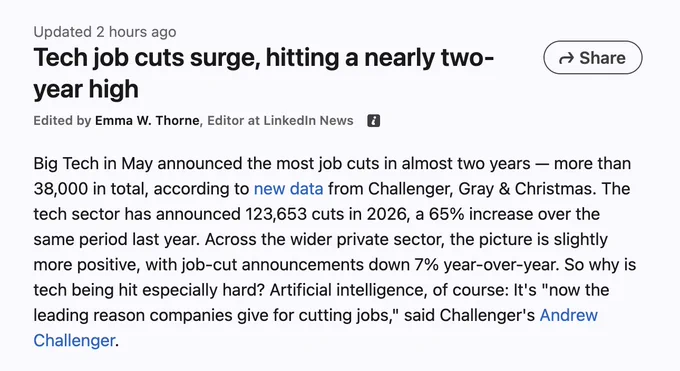This screenshot has width=680, height=371.
Task: Follow the "Andrew" link in the quote attribution
Action: pos(569,315)
